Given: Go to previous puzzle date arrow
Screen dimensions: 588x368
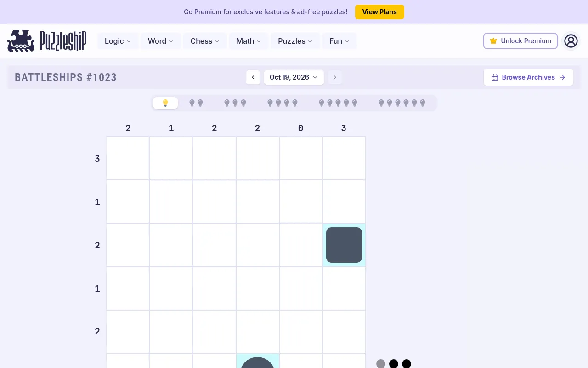Looking at the screenshot, I should tap(253, 77).
